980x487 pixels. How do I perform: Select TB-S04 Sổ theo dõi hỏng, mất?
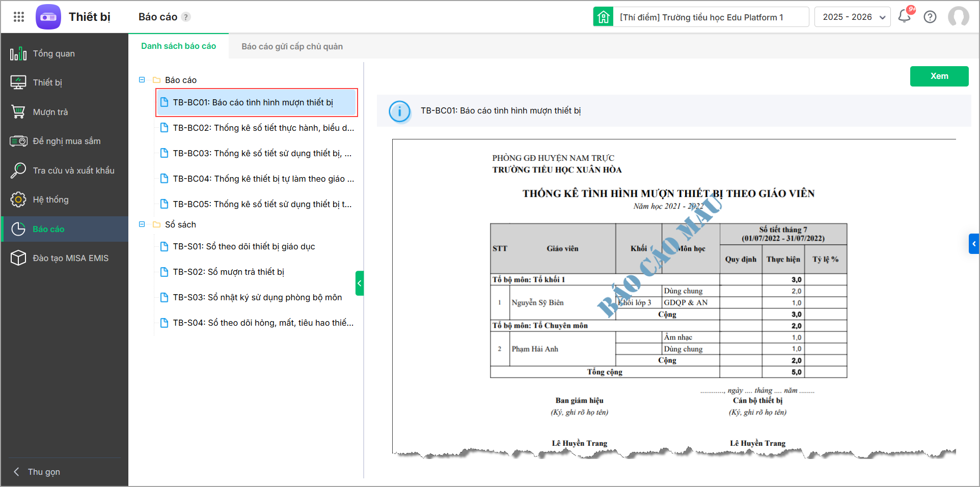click(257, 323)
